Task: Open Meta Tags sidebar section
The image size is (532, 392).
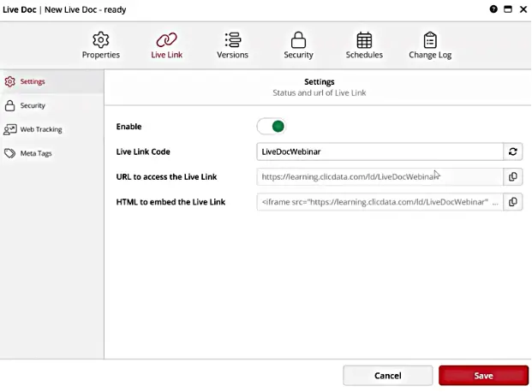Action: (52, 153)
